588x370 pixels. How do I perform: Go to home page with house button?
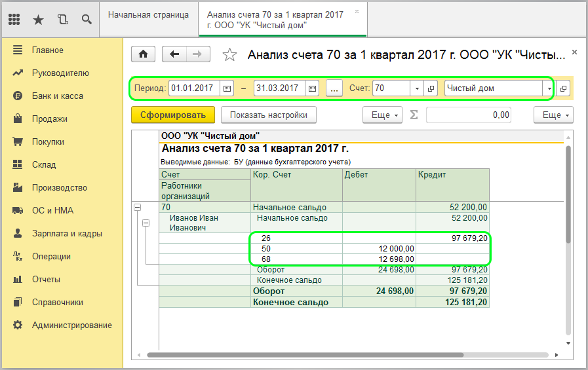tap(144, 54)
